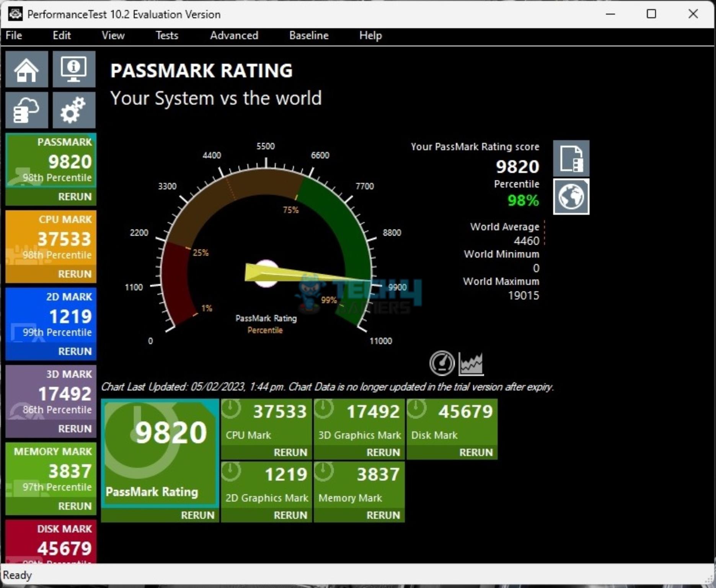
Task: Click the green 98% percentile value
Action: (523, 201)
